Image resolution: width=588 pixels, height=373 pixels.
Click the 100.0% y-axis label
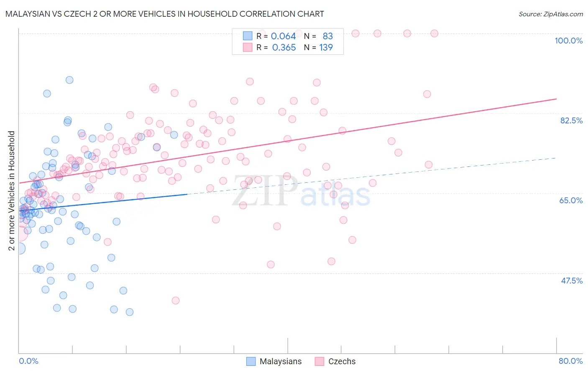click(568, 41)
